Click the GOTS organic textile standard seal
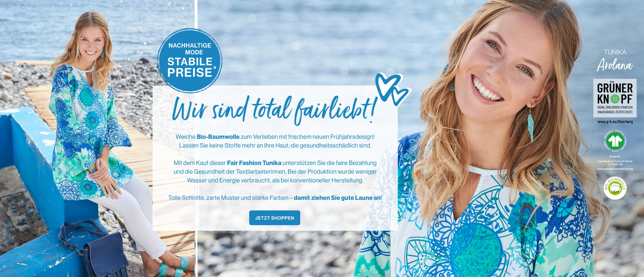Screen dimensions: 644x277 615,141
